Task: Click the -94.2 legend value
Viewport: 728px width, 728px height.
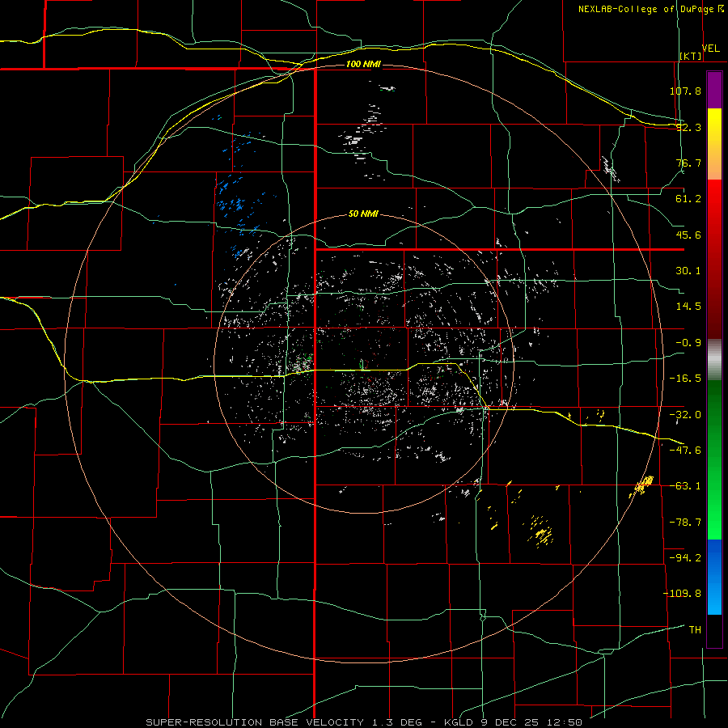Action: pyautogui.click(x=685, y=557)
